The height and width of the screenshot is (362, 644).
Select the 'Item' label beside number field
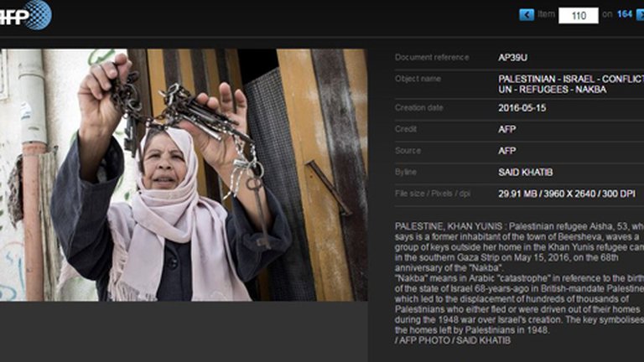coord(546,14)
